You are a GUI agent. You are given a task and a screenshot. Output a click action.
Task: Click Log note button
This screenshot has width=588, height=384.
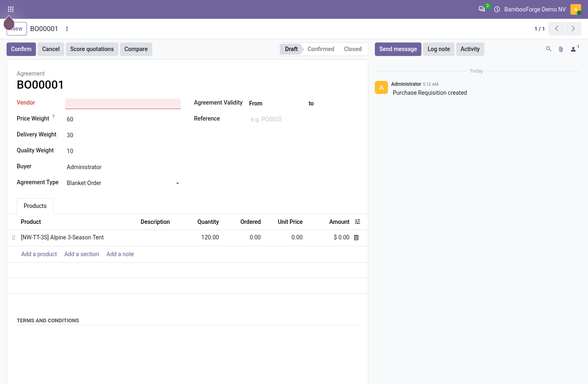[439, 49]
